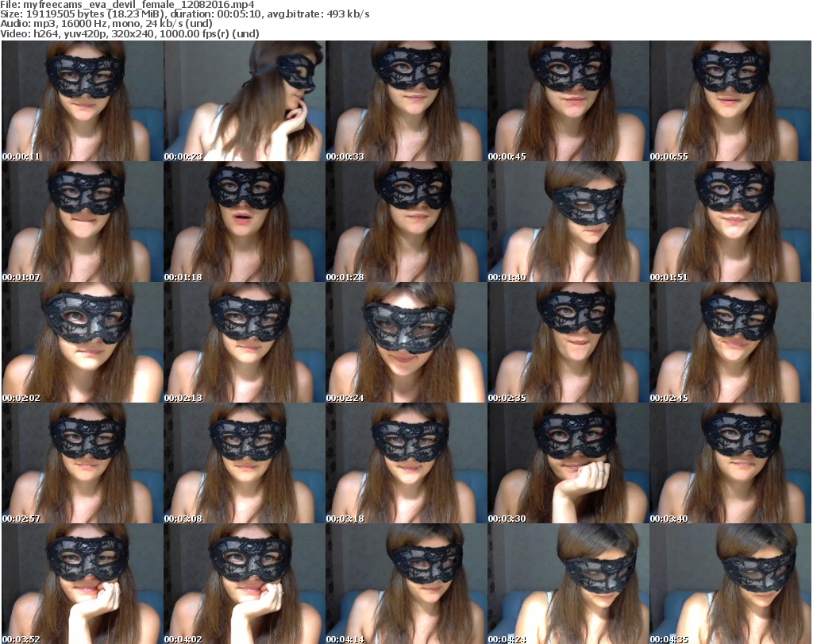Click the frame marked 00:02:35
The image size is (813, 644).
point(568,343)
